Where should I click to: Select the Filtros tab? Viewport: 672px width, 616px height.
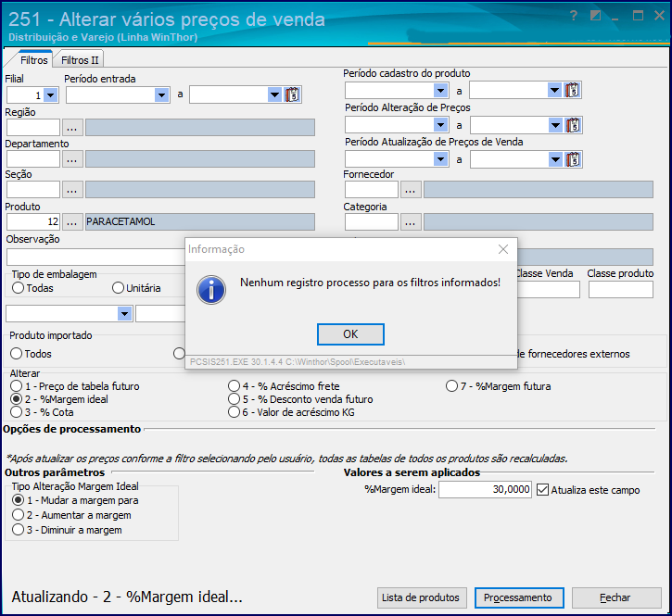[34, 60]
